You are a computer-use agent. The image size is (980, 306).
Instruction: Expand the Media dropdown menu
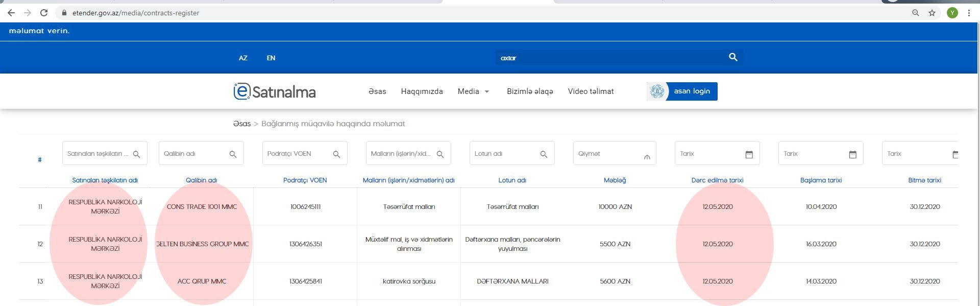point(473,91)
